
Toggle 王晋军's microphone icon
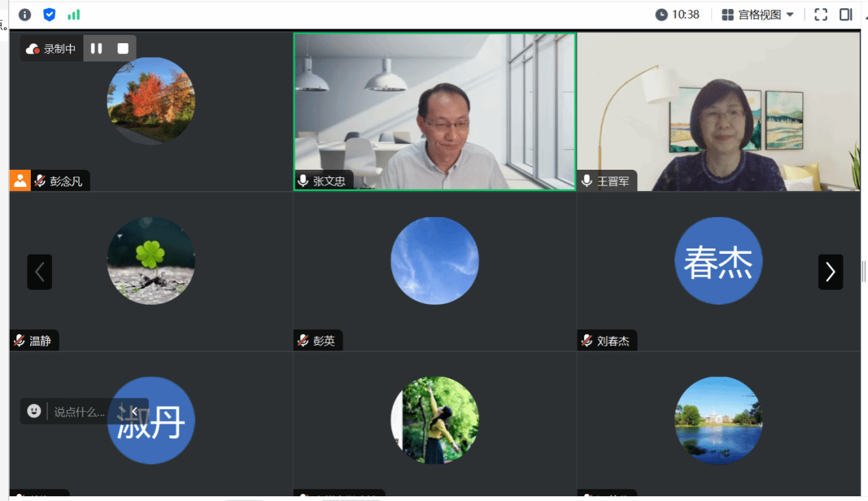click(x=587, y=181)
